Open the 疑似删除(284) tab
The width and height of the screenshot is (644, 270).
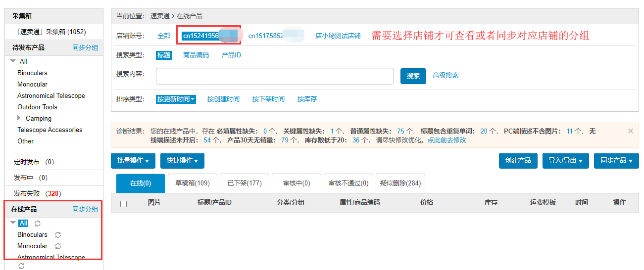(x=400, y=183)
